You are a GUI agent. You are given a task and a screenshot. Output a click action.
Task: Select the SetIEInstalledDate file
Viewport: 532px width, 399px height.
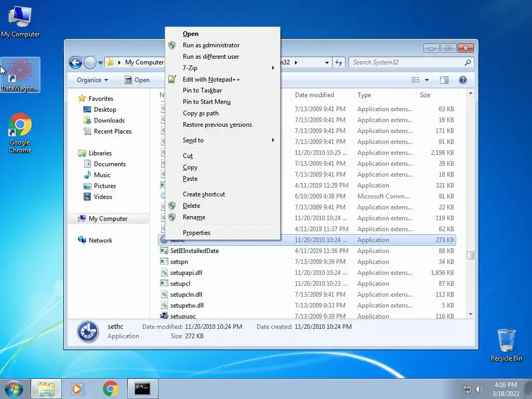(194, 251)
